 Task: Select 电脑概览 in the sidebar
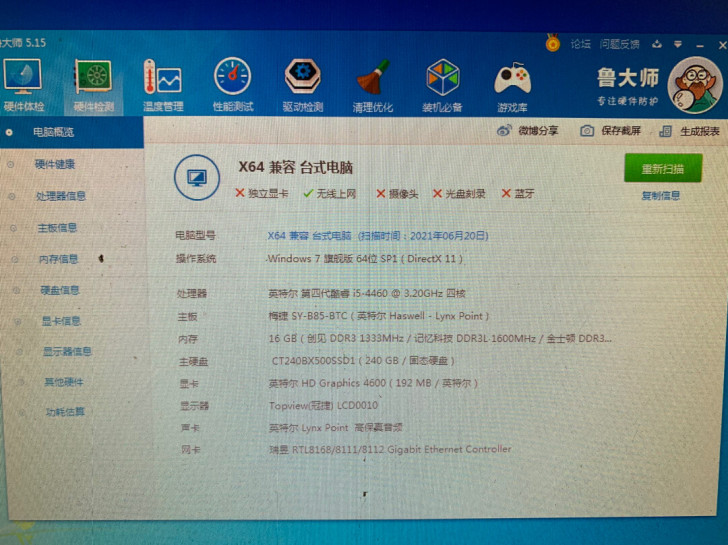pos(72,132)
